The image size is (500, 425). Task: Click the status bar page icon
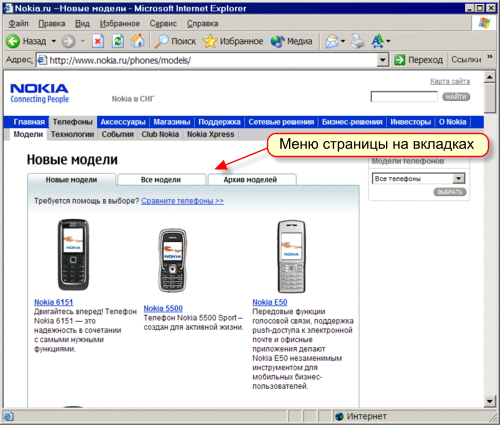8,416
